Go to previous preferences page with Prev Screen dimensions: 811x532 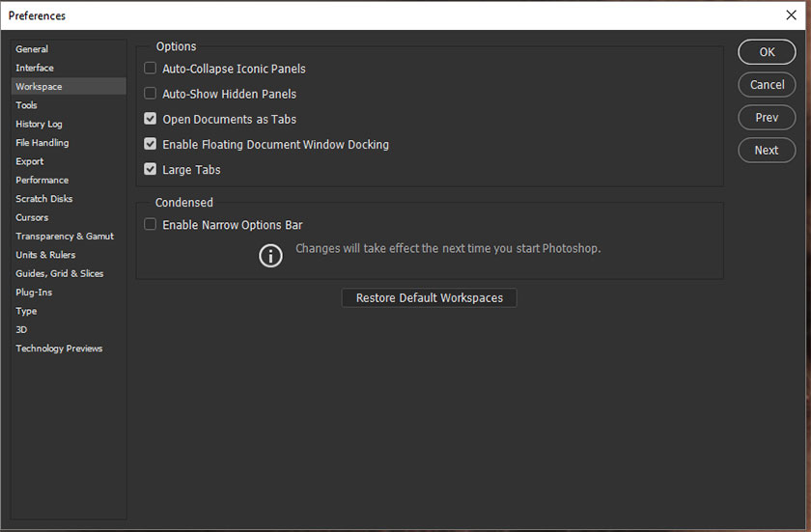tap(767, 118)
